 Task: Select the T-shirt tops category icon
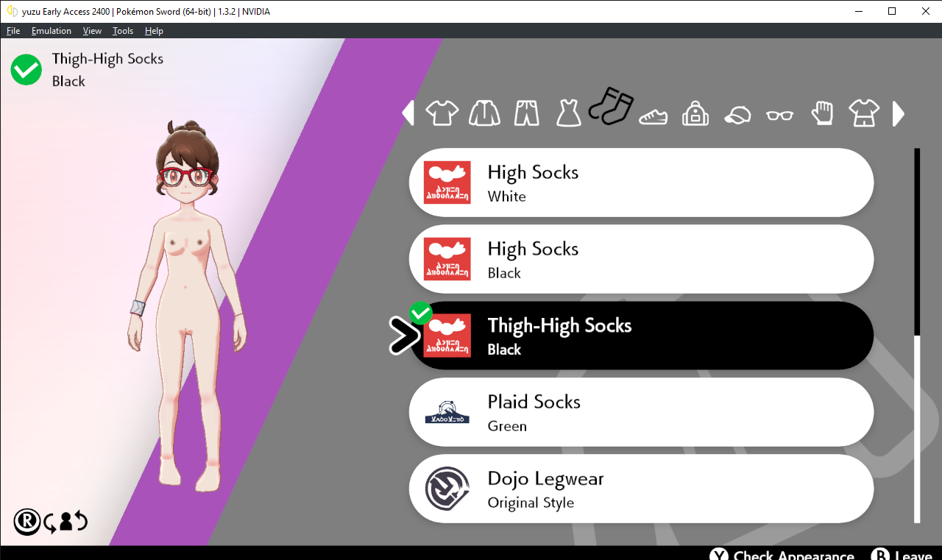442,113
